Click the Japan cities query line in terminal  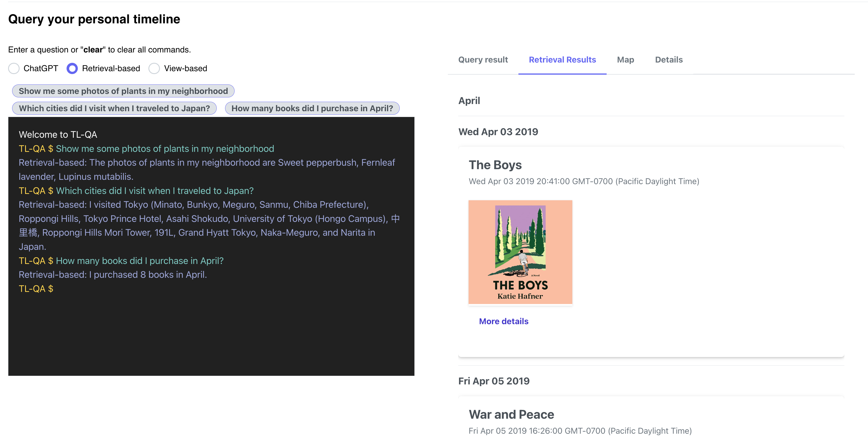click(x=154, y=191)
